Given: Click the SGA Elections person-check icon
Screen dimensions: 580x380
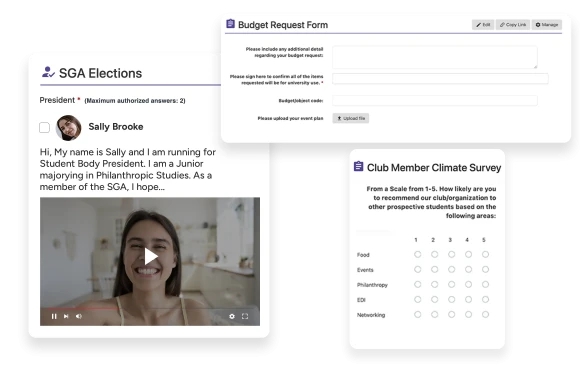Looking at the screenshot, I should [48, 72].
